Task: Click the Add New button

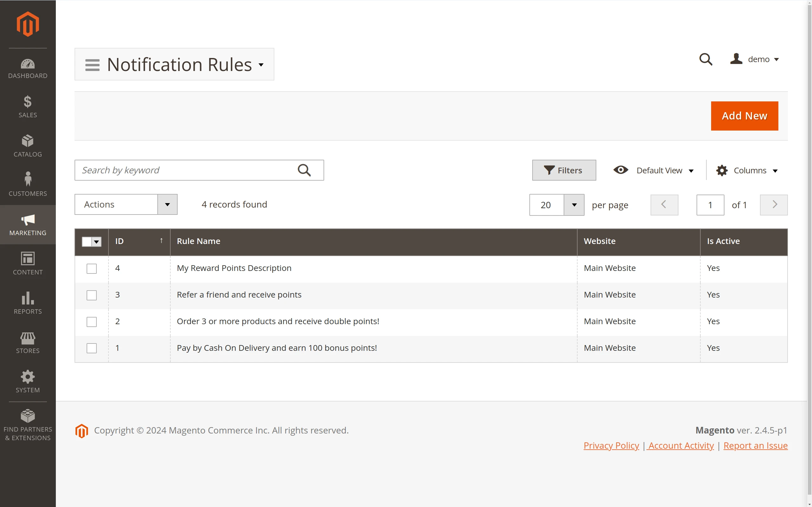Action: [744, 116]
